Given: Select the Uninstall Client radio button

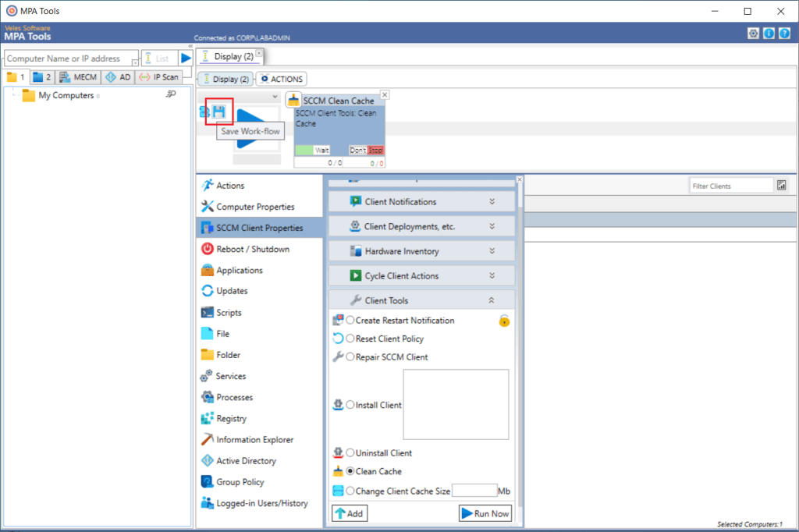Looking at the screenshot, I should click(350, 452).
